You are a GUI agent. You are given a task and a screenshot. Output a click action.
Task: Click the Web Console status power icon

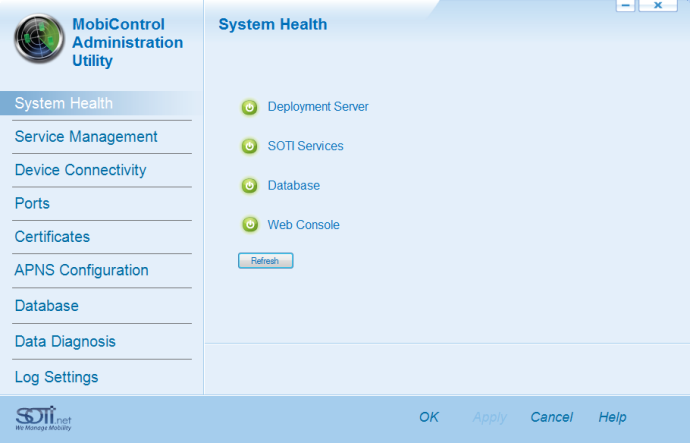[250, 225]
